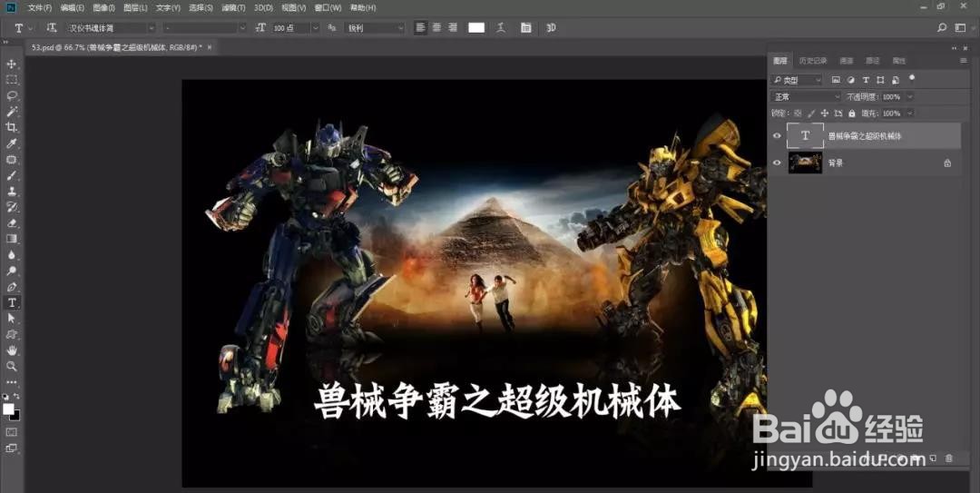Toggle text orientation in options bar
Viewport: 980px width, 493px height.
pos(52,27)
